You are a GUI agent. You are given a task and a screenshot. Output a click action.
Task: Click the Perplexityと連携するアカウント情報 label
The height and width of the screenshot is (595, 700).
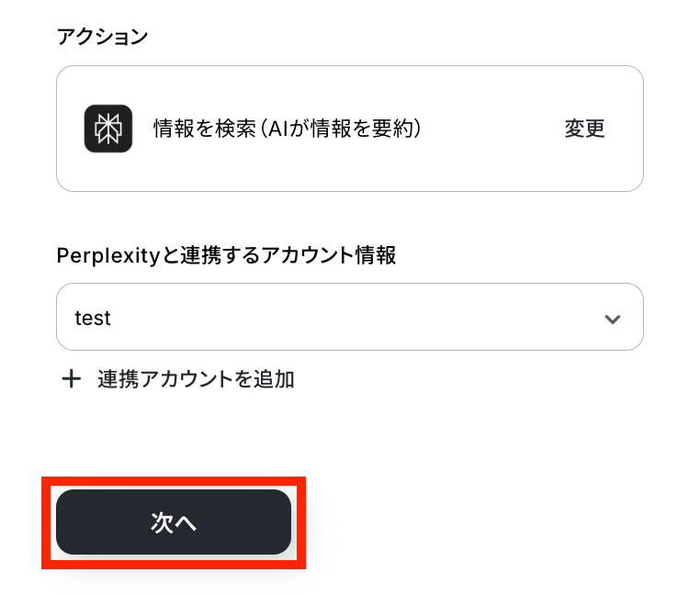click(x=226, y=255)
